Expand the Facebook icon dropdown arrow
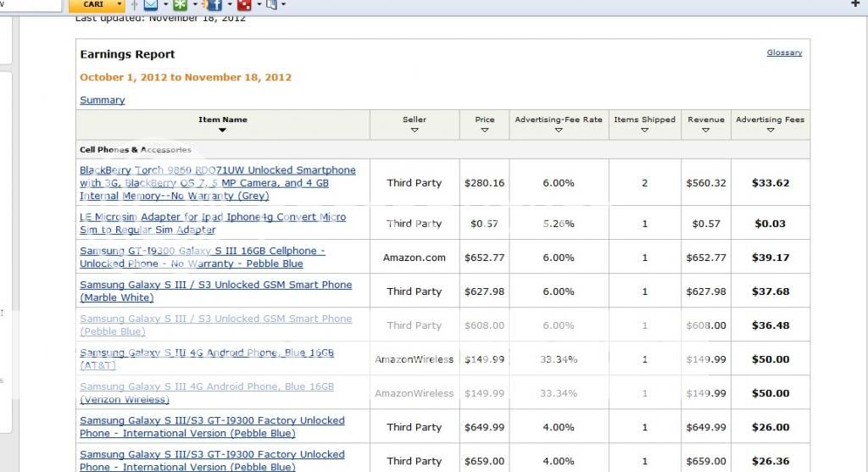The height and width of the screenshot is (472, 868). point(230,4)
